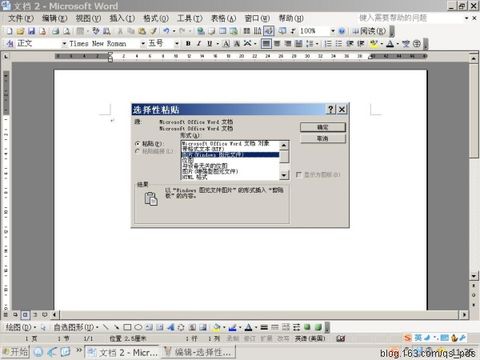Open the 绘图 (Draw) dropdown menu
The height and width of the screenshot is (360, 480).
coord(21,327)
